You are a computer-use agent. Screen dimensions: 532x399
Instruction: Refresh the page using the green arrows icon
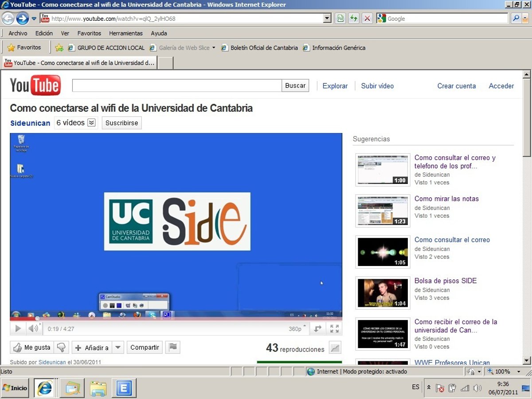(353, 19)
